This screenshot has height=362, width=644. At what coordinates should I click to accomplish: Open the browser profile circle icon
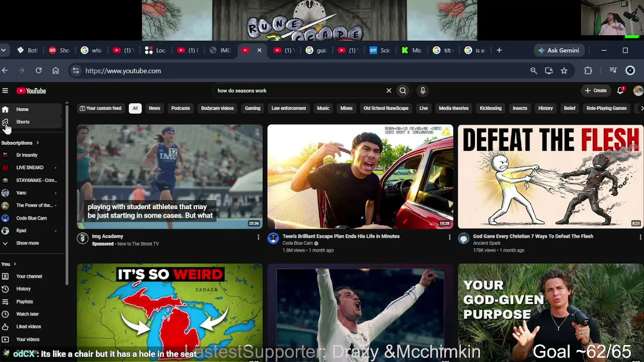coord(630,71)
